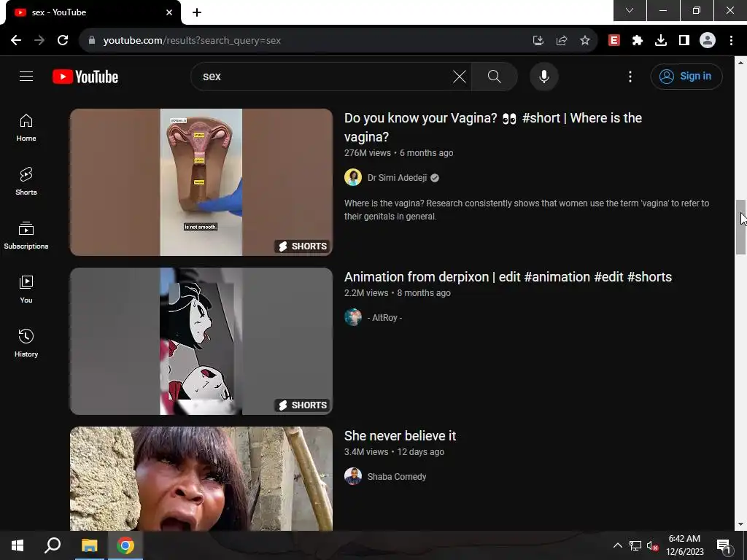This screenshot has height=560, width=747.
Task: Click the AltRoy channel avatar
Action: click(353, 317)
